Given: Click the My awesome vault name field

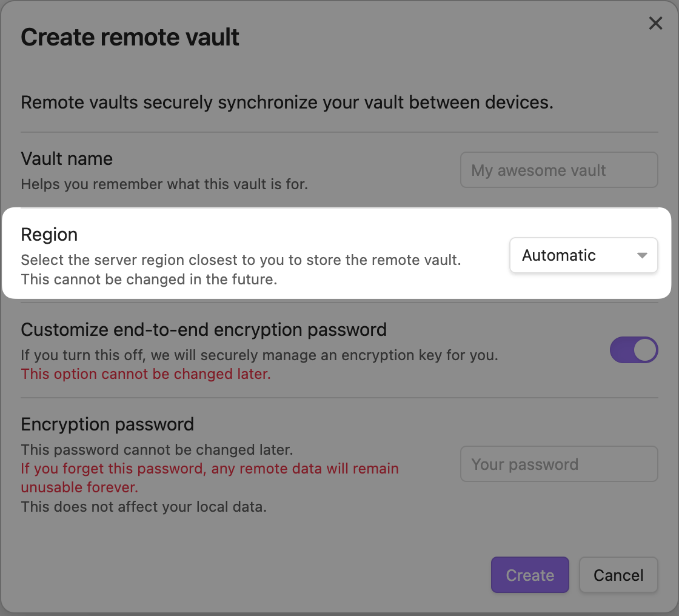Looking at the screenshot, I should coord(558,170).
